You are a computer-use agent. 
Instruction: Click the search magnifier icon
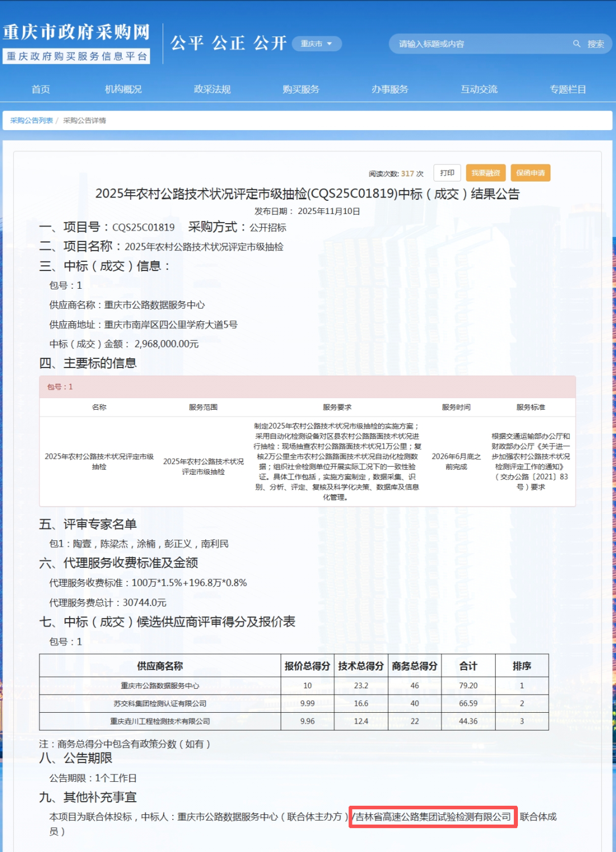click(577, 44)
